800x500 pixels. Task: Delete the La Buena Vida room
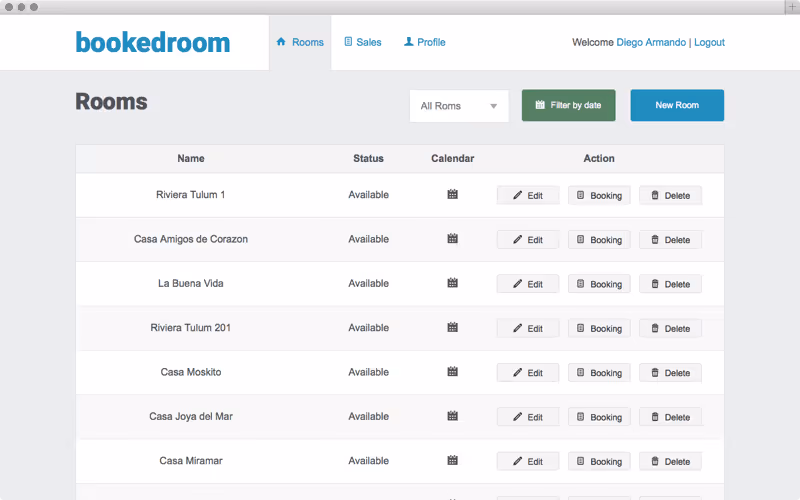(670, 284)
